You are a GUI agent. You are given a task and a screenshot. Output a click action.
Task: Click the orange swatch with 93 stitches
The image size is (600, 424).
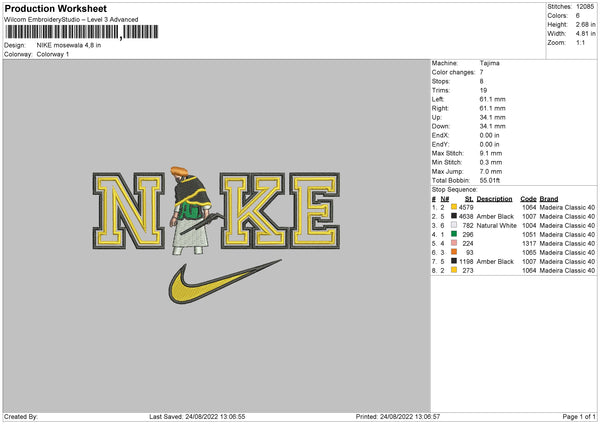pos(454,252)
